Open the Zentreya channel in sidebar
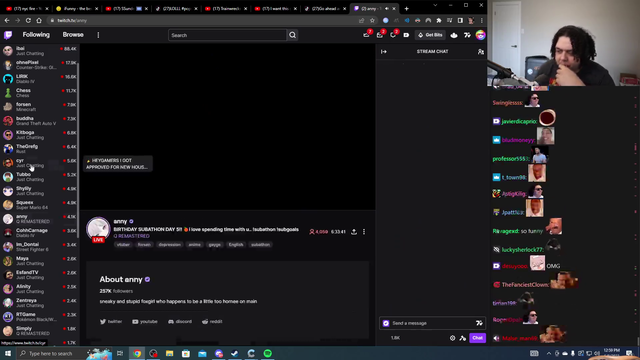Viewport: 640px width, 360px height. click(40, 303)
